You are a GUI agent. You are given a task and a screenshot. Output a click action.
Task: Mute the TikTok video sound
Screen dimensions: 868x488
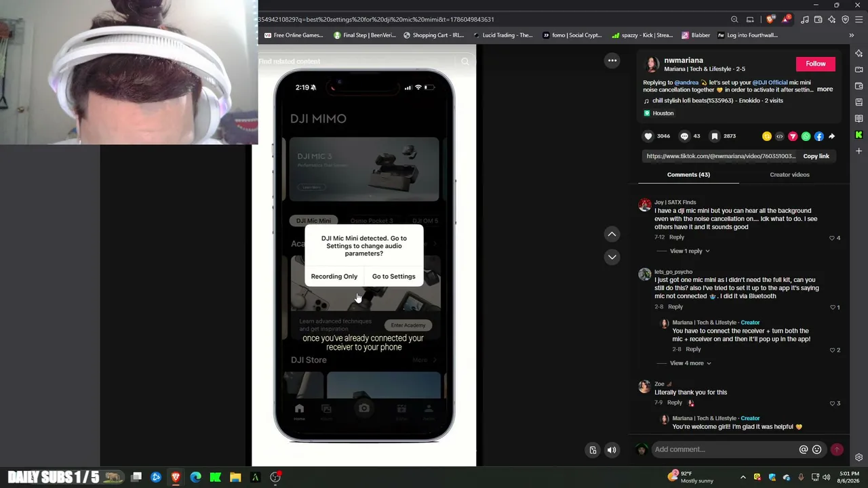tap(612, 450)
